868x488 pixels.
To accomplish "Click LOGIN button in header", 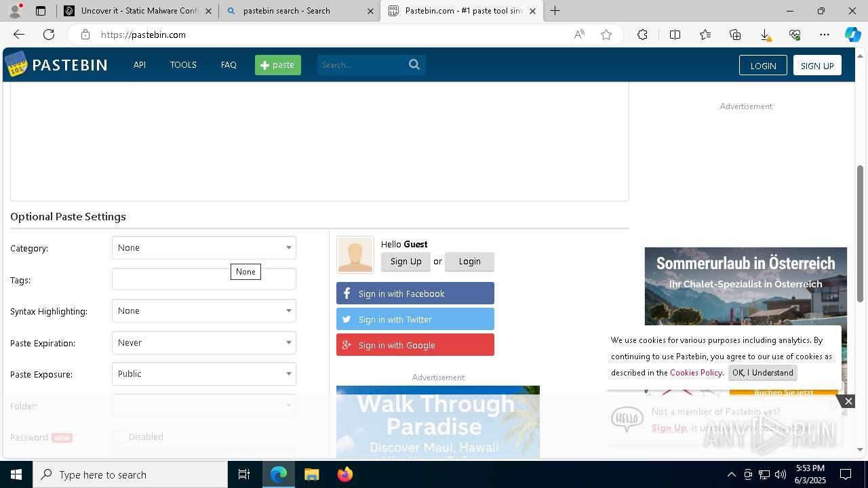I will (x=763, y=65).
